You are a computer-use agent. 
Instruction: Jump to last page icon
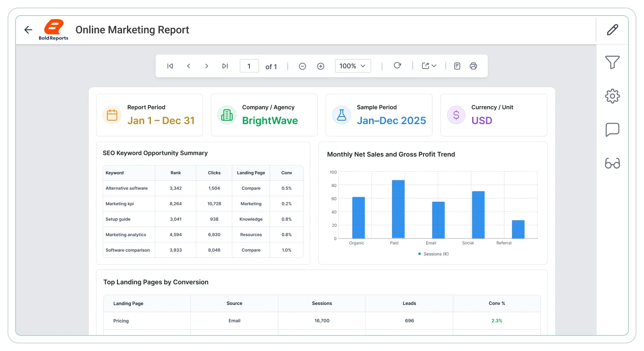tap(225, 66)
